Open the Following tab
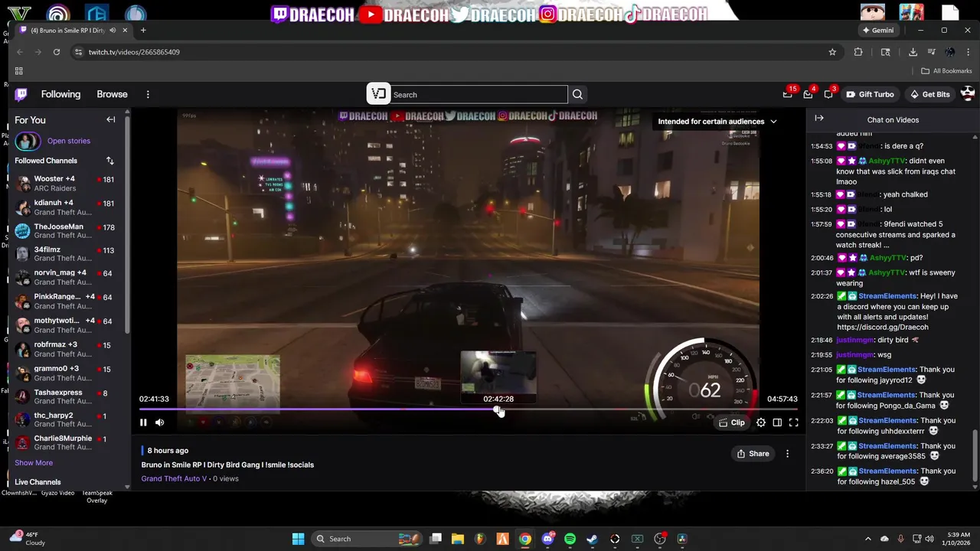This screenshot has width=980, height=551. tap(60, 94)
